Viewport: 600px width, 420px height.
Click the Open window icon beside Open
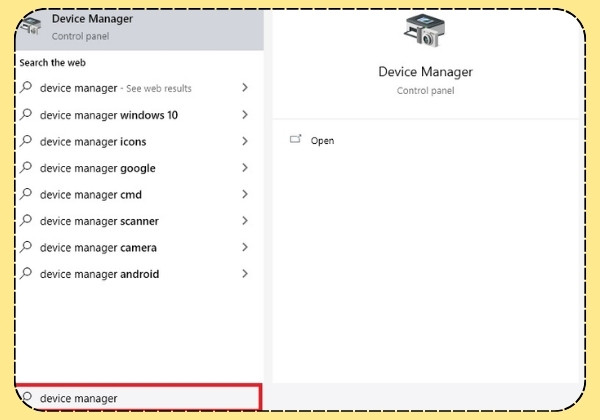click(x=295, y=139)
